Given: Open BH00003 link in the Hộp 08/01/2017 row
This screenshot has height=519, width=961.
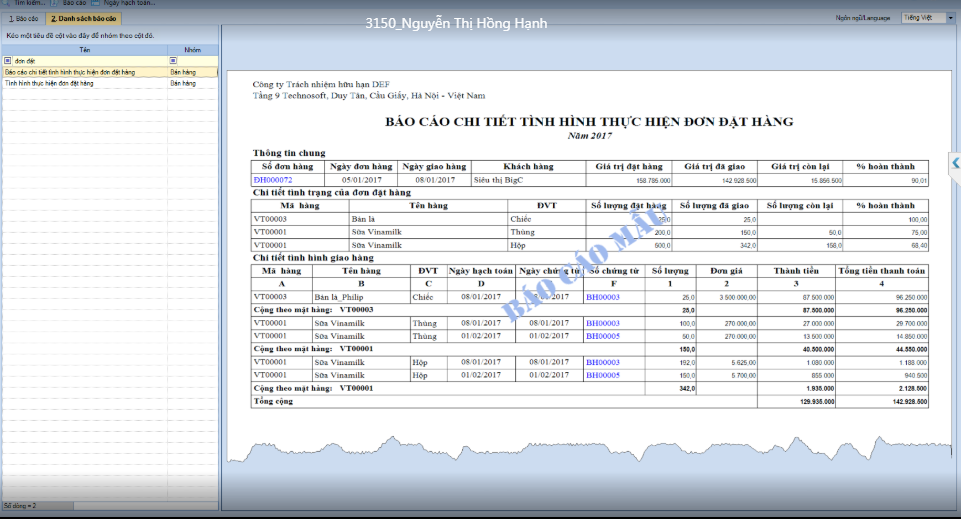Looking at the screenshot, I should [602, 363].
